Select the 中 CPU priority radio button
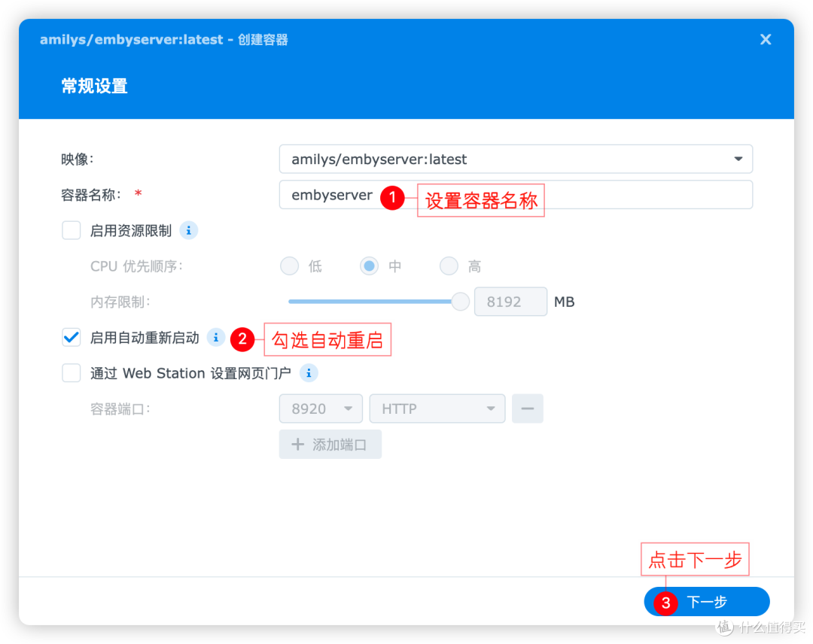Image resolution: width=813 pixels, height=644 pixels. [369, 266]
